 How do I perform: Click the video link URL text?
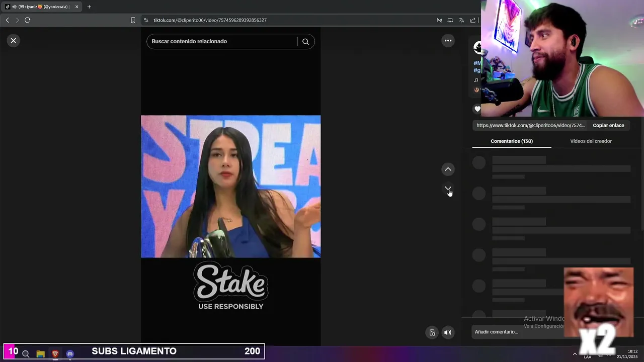531,126
